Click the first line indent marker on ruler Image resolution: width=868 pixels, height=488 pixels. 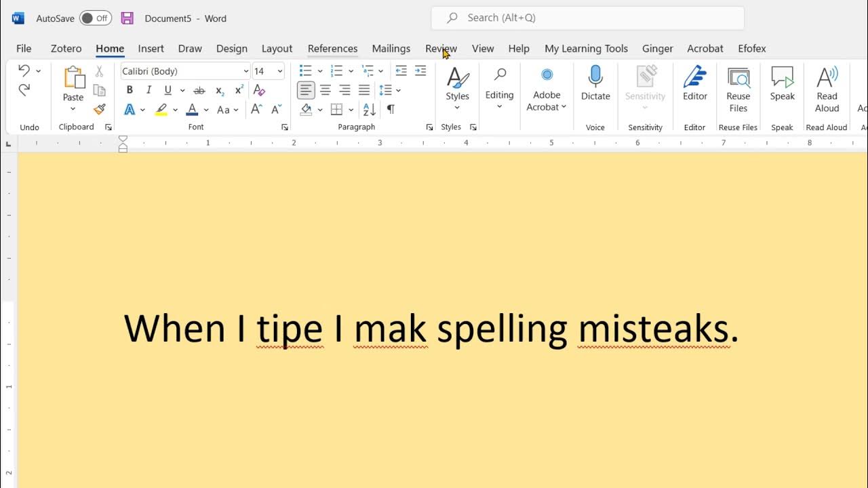coord(123,139)
